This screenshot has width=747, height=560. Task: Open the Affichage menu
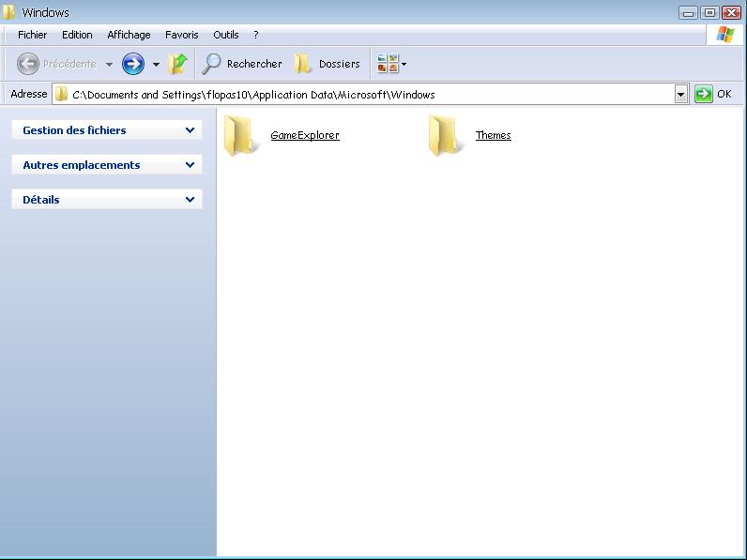(129, 35)
